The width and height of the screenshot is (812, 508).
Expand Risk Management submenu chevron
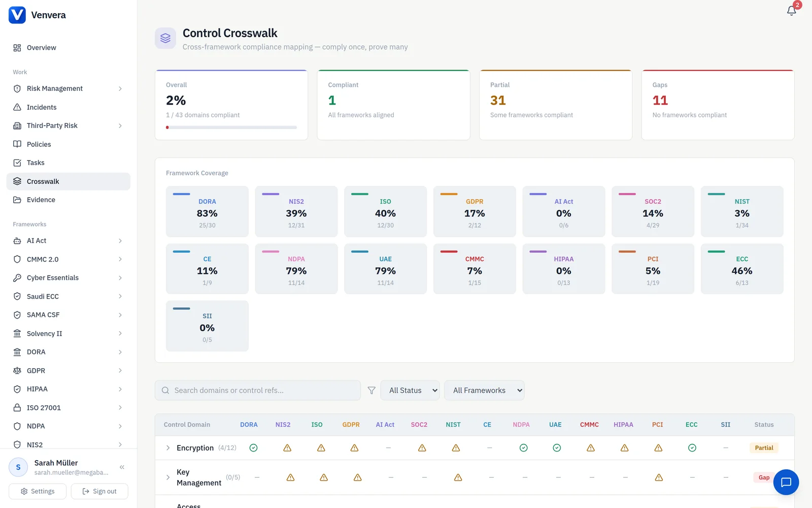coord(120,88)
